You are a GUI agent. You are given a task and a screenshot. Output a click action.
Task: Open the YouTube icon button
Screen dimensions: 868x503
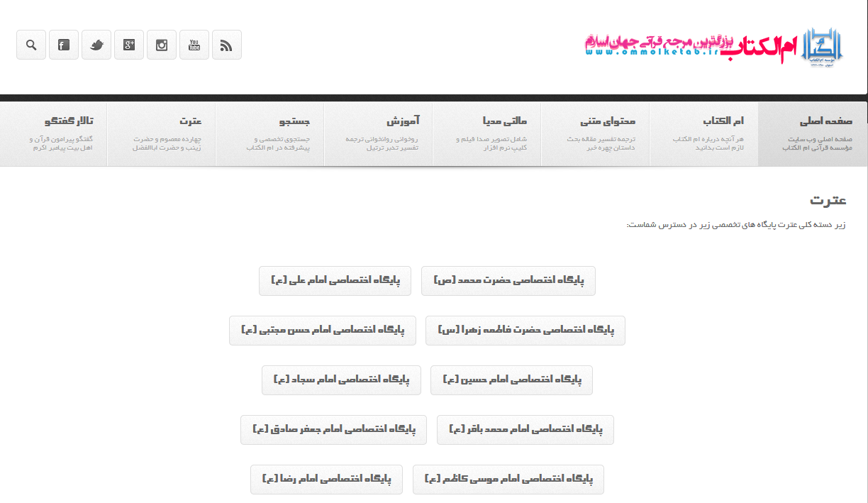tap(194, 45)
